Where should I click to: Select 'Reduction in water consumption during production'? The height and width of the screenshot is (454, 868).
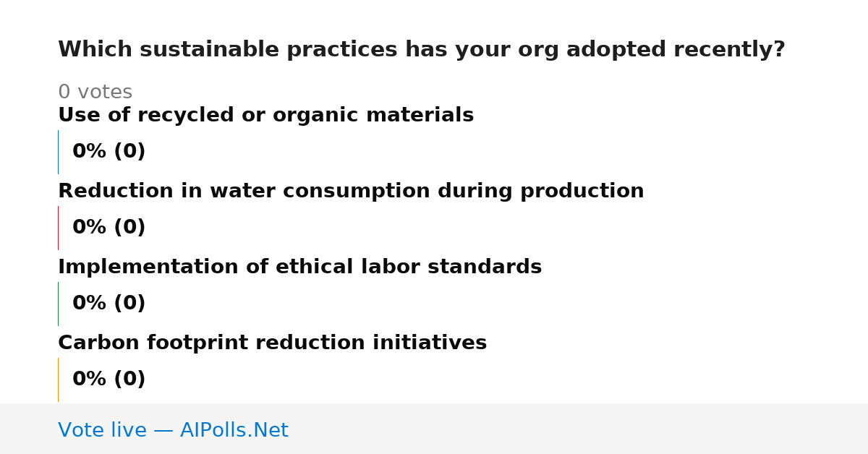coord(351,192)
